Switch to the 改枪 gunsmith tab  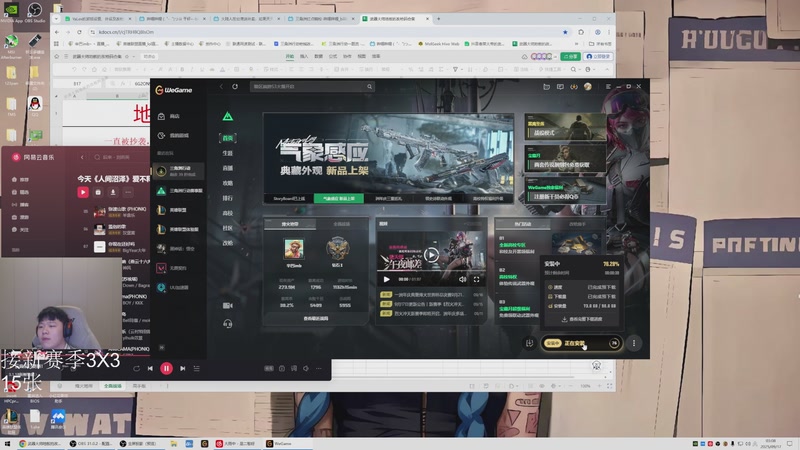click(x=228, y=243)
